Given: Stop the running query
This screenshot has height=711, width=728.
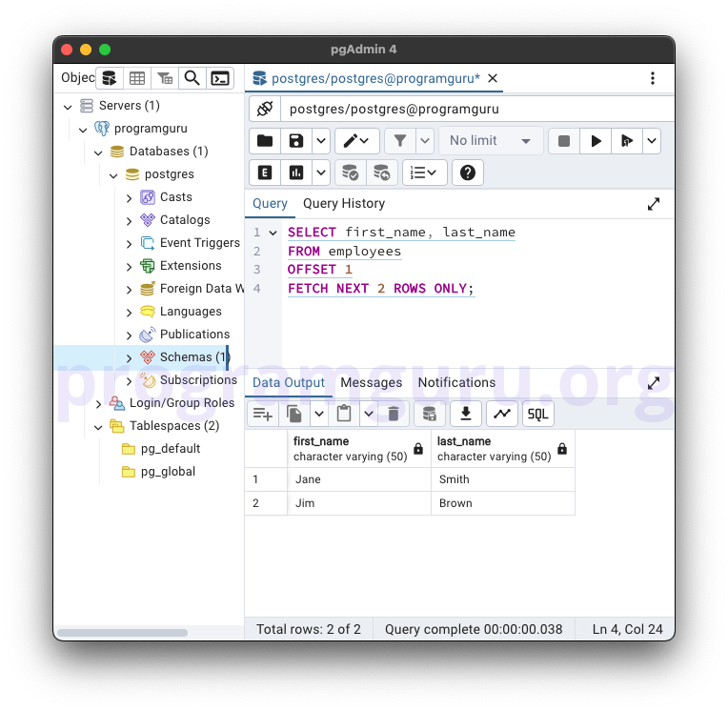Looking at the screenshot, I should point(564,141).
